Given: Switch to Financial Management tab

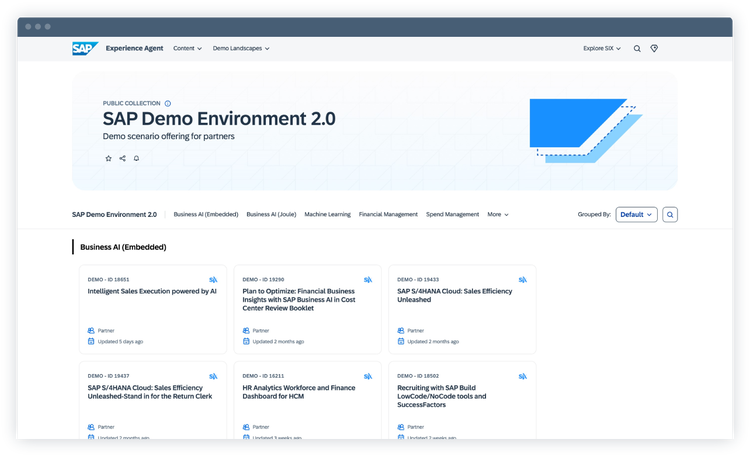Looking at the screenshot, I should 388,214.
